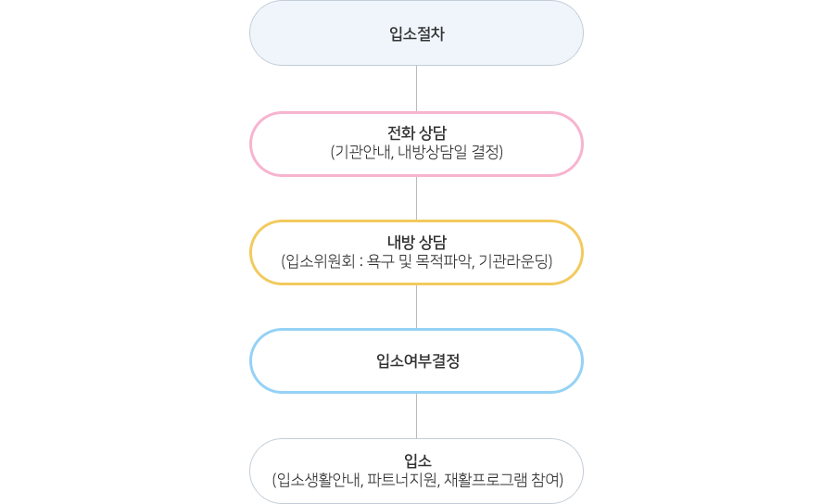The width and height of the screenshot is (834, 504).
Task: Click the blue border of 입소여부결정 box
Action: pos(416,330)
